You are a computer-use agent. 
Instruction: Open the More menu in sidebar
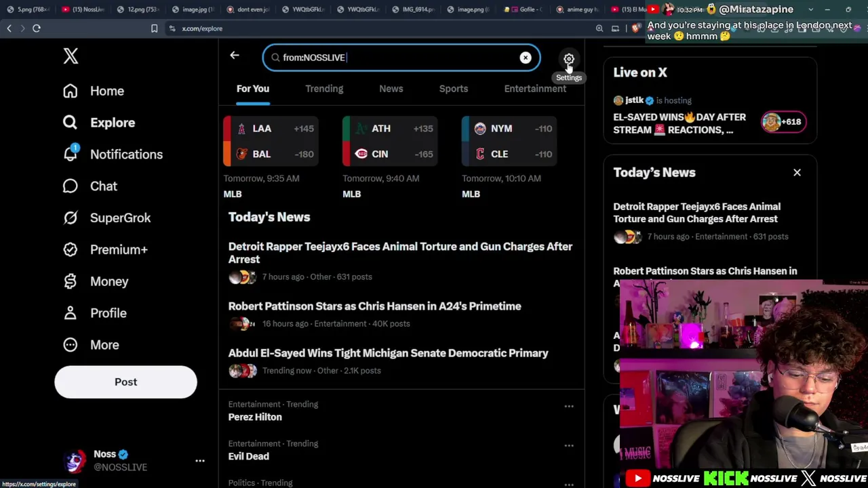point(91,345)
